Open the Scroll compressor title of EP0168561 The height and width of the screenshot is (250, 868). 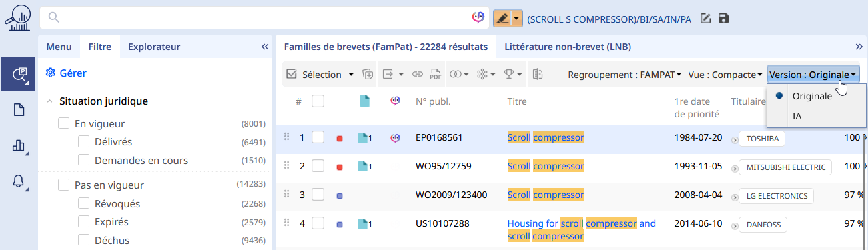546,137
